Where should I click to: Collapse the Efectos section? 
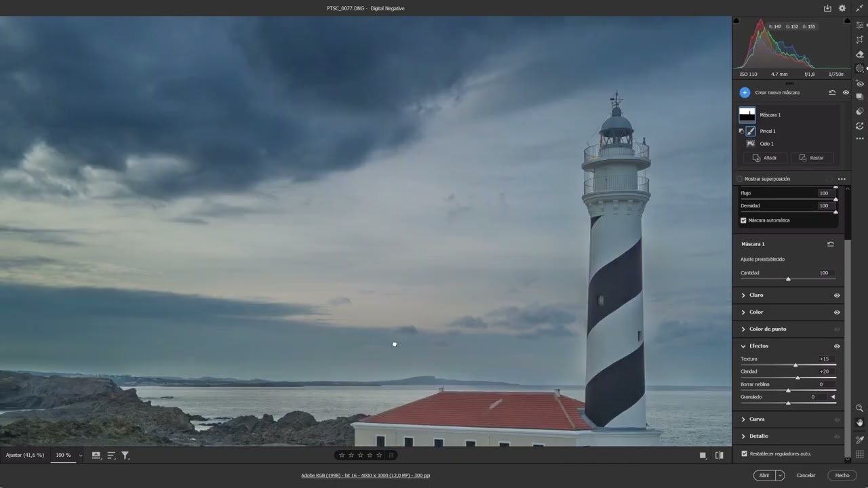click(743, 346)
